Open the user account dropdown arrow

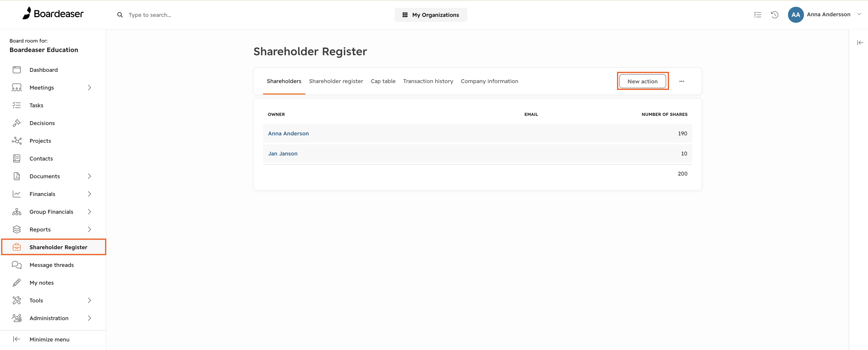click(x=859, y=14)
